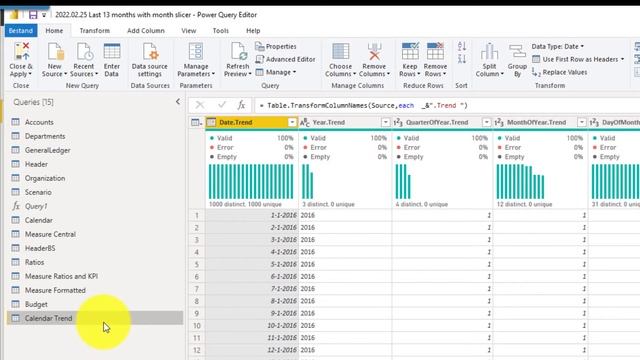Select the Query1 function query
Image resolution: width=640 pixels, height=360 pixels.
[x=95, y=206]
